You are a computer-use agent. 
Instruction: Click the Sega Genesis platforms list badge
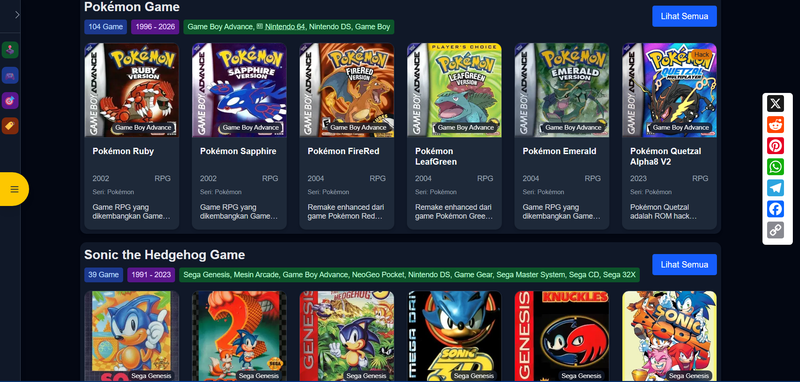(x=409, y=275)
